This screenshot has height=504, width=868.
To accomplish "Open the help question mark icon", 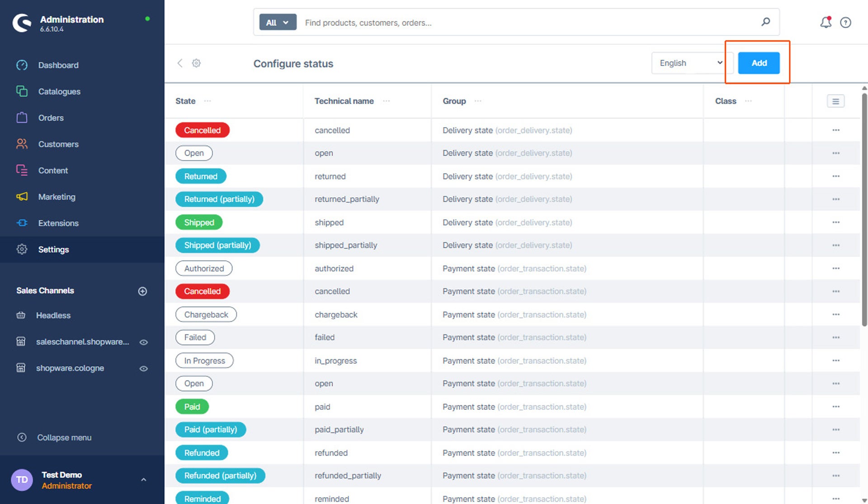I will [846, 22].
